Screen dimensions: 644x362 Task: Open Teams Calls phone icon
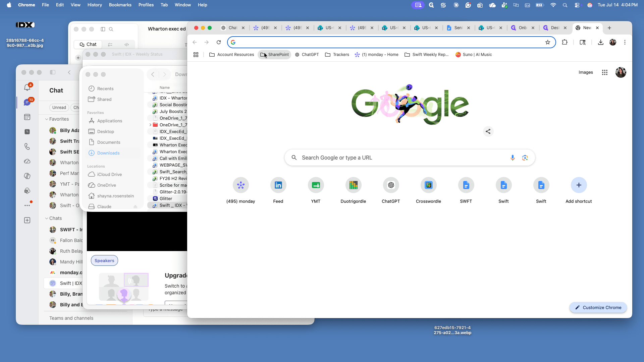point(27,146)
